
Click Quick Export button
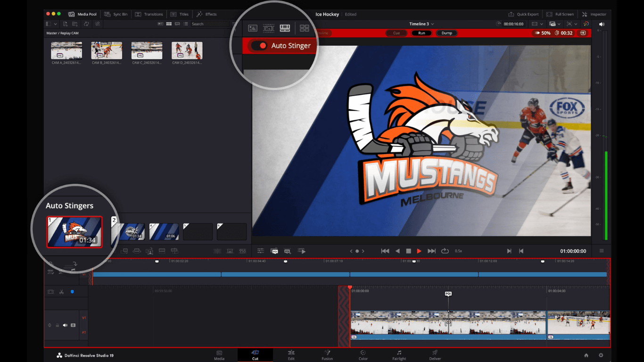point(523,14)
